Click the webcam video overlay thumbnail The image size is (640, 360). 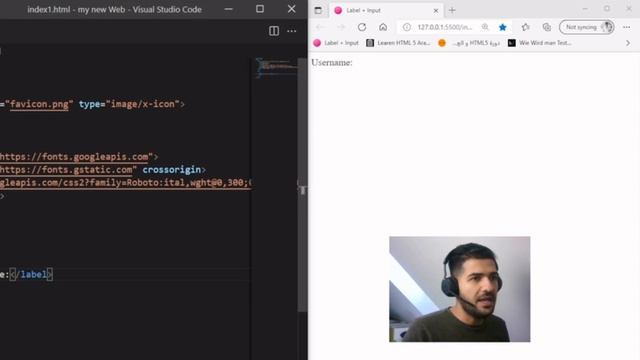coord(460,289)
